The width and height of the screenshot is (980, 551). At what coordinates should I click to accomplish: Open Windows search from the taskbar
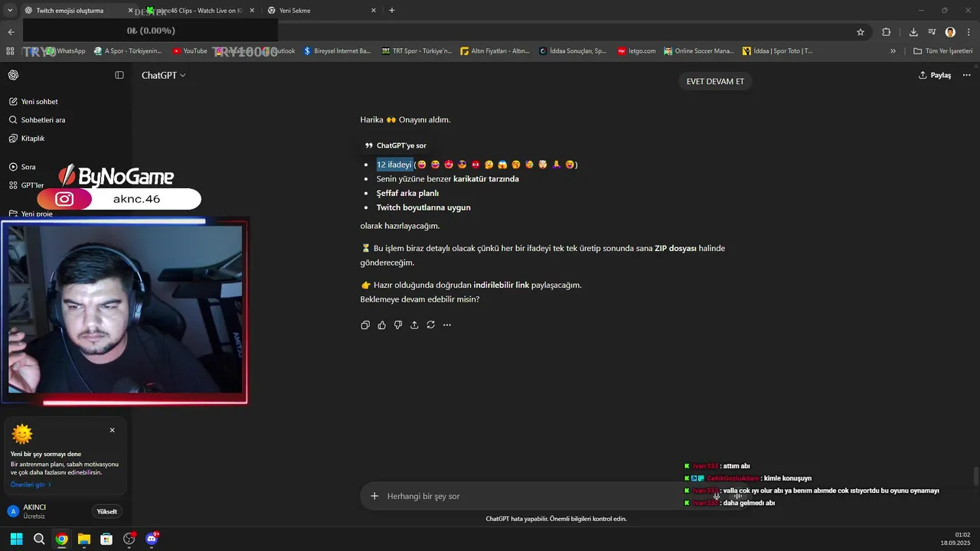point(39,539)
